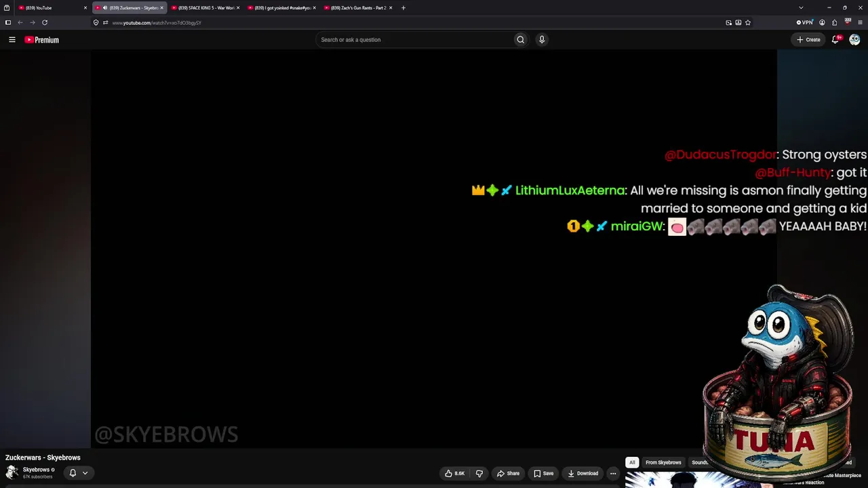Open the Skyebrows channel name link
Image resolution: width=868 pixels, height=488 pixels.
[36, 470]
